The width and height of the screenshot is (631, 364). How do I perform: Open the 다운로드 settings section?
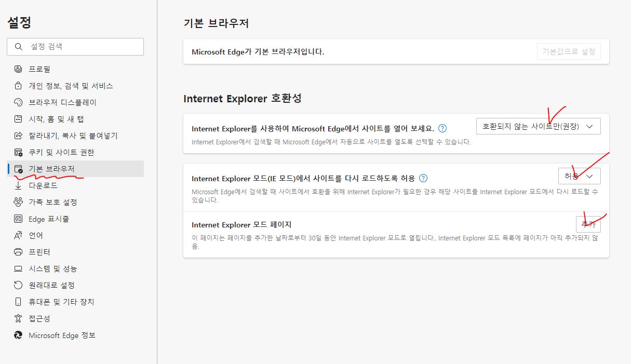pos(75,185)
